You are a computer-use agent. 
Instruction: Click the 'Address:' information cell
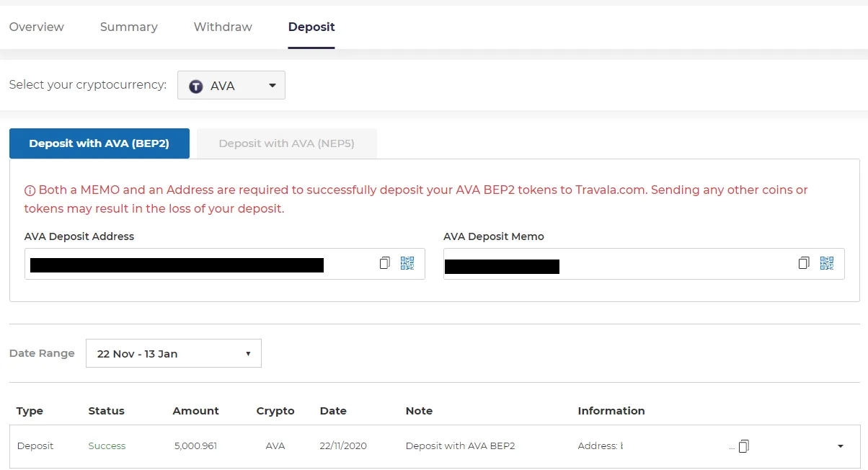point(600,446)
